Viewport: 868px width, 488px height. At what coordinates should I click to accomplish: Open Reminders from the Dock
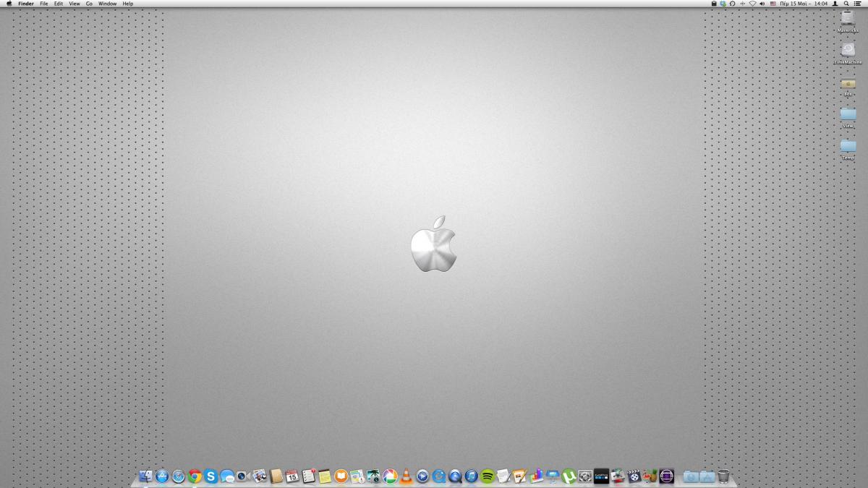point(308,476)
